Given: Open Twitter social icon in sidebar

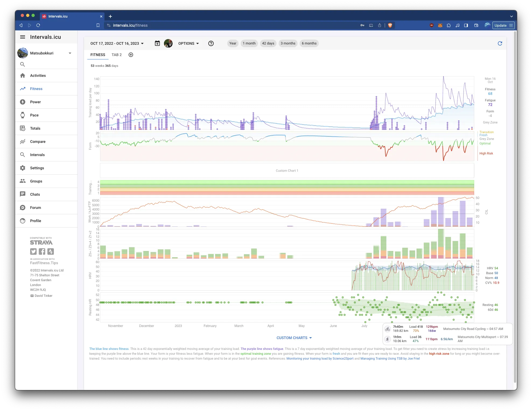Looking at the screenshot, I should point(33,251).
